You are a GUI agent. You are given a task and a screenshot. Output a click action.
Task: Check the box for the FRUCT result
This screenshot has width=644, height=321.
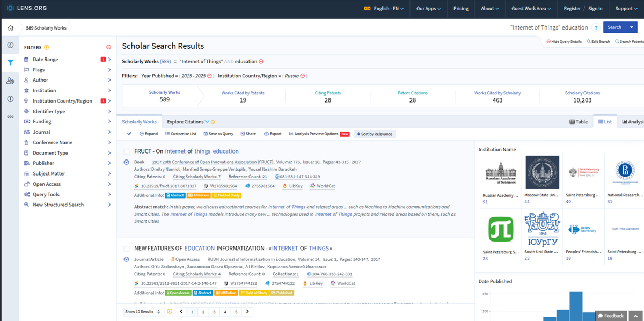click(x=127, y=152)
